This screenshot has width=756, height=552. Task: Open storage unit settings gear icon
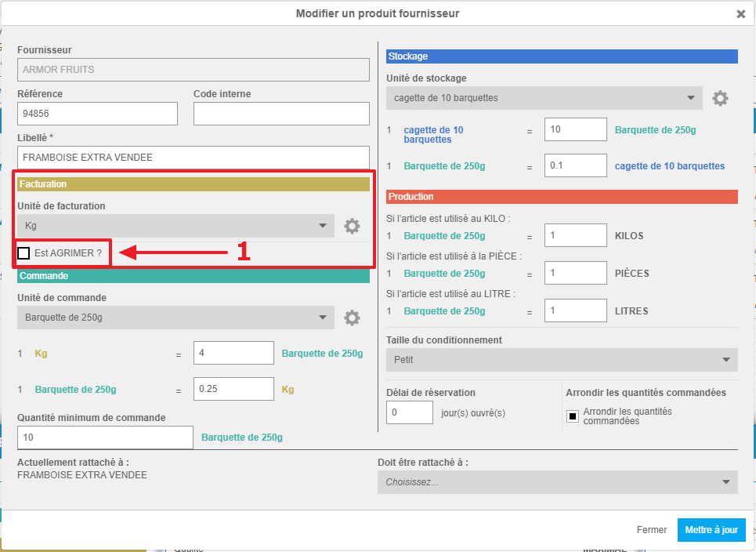click(720, 99)
